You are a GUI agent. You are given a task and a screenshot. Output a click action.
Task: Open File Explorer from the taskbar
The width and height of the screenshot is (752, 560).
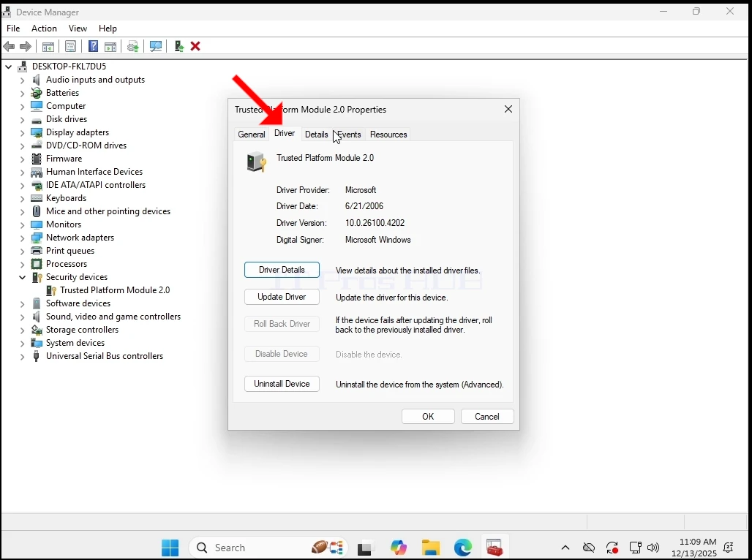[x=431, y=548]
